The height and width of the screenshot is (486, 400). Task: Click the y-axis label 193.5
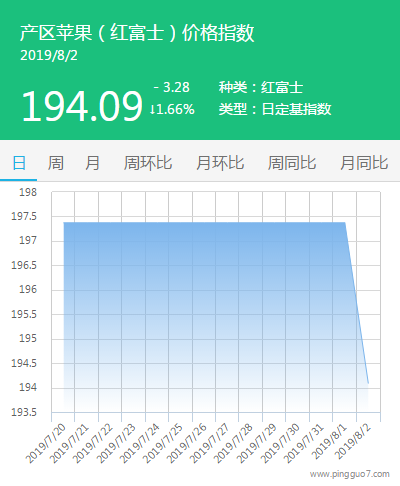(24, 412)
